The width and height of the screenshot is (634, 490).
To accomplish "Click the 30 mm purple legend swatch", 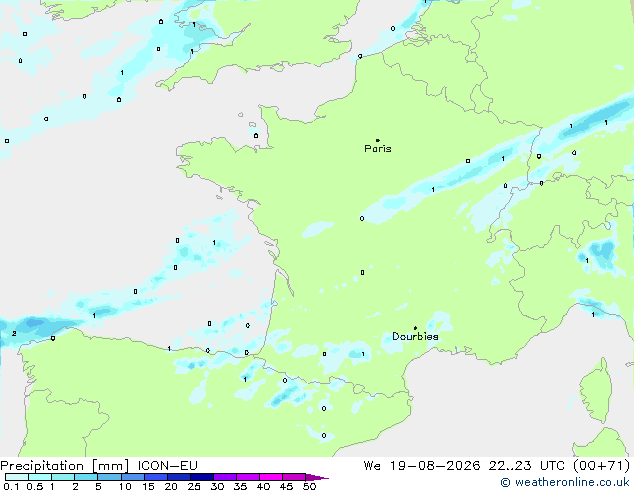I will click(225, 477).
